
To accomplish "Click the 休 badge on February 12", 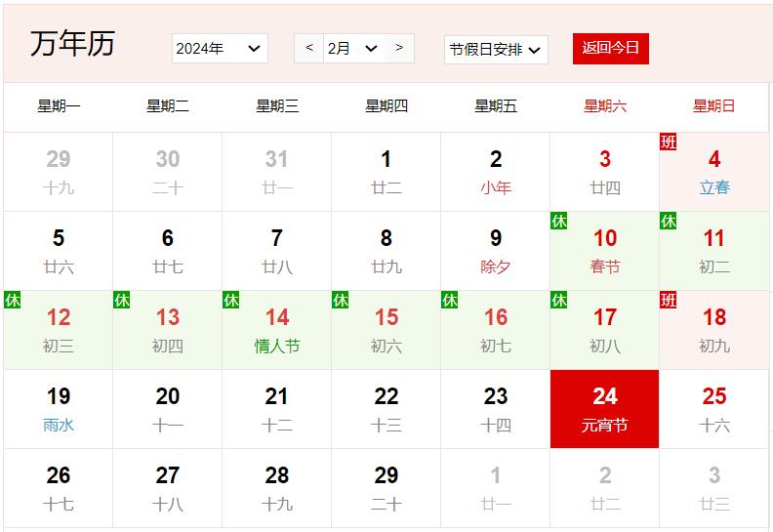I will 12,301.
